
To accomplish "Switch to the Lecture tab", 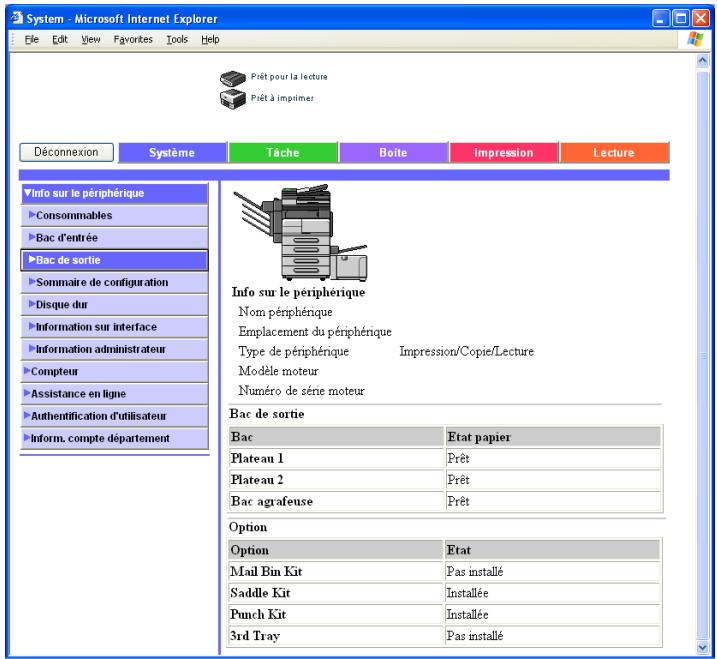I will point(614,153).
